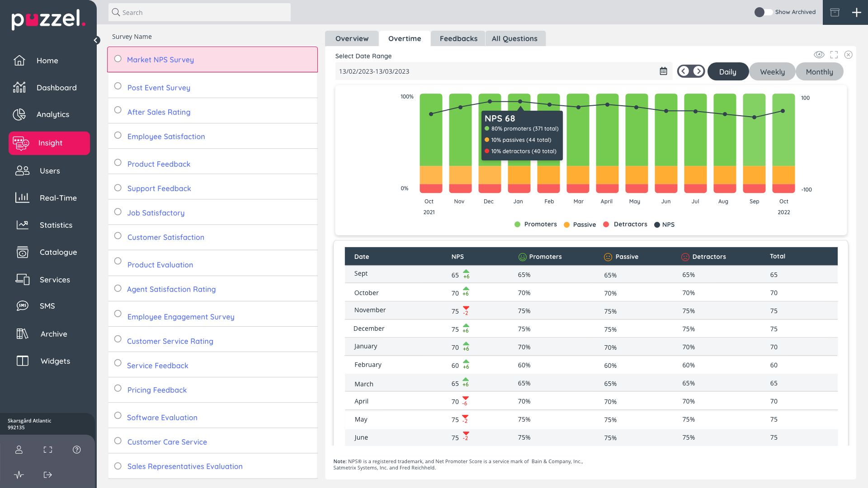Click the logout icon in sidebar bottom
Image resolution: width=868 pixels, height=488 pixels.
[47, 475]
